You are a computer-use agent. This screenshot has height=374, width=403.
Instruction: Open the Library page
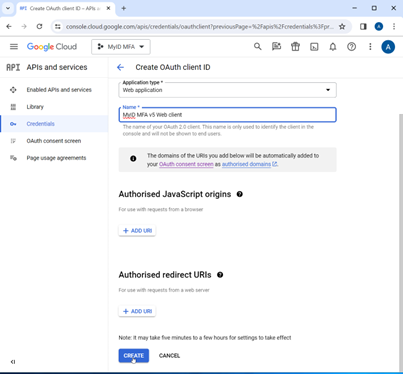point(35,107)
